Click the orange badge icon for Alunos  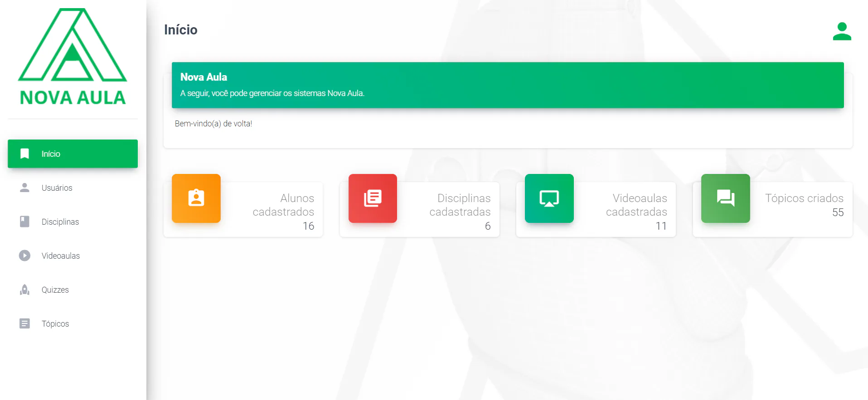pos(196,198)
